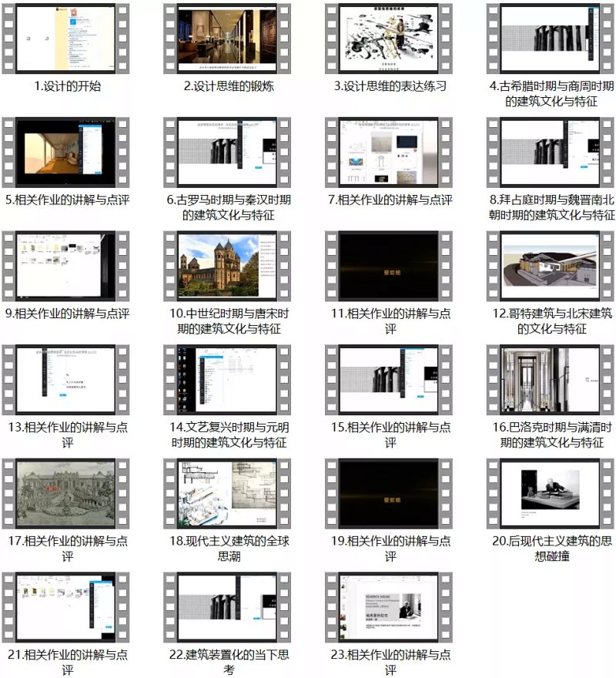Open the 18.现代主义建筑的全球思潮 video thumbnail
The image size is (616, 678).
228,492
